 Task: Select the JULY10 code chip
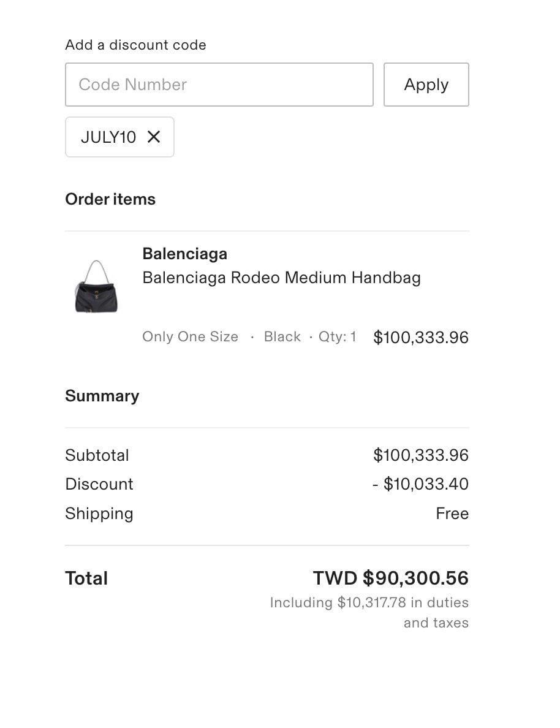[x=120, y=137]
